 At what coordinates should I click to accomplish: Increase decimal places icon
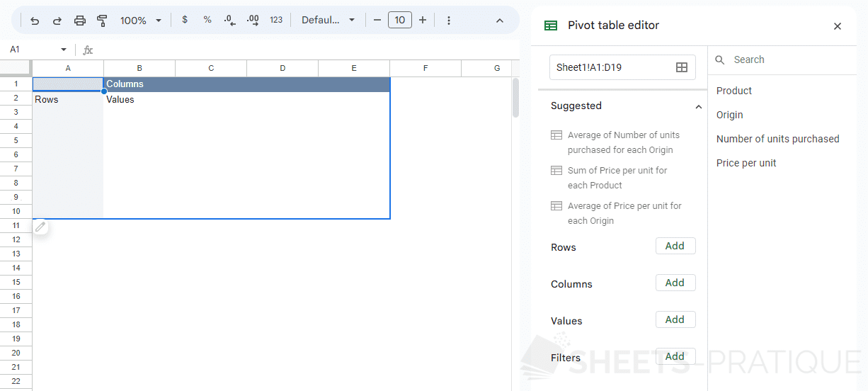(253, 21)
